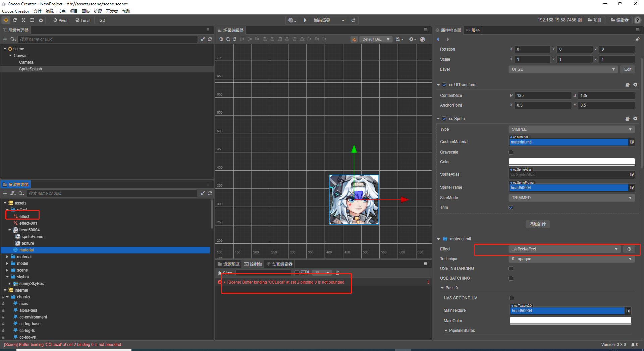Toggle the 2D view mode button
This screenshot has height=351, width=644.
103,20
